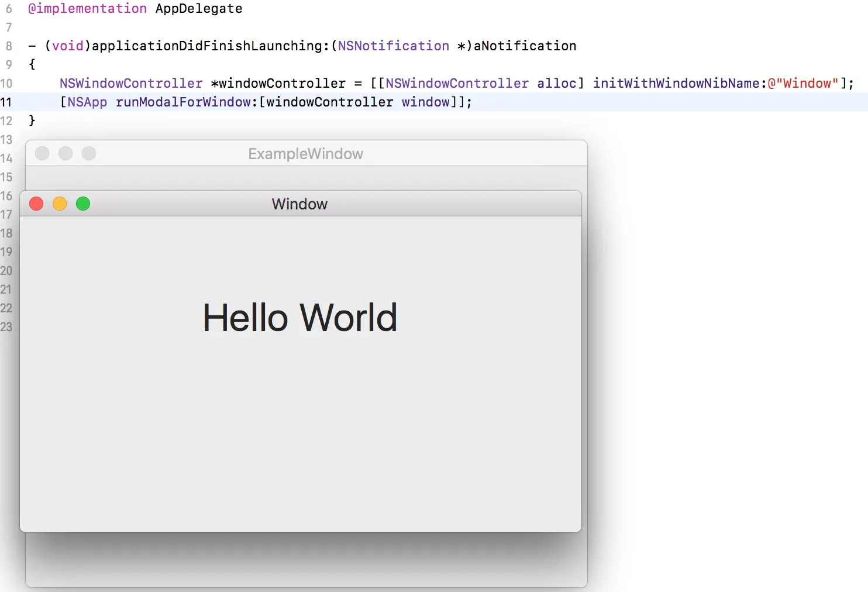Click the inactive zoom button of ExampleWindow
868x592 pixels.
click(x=89, y=153)
